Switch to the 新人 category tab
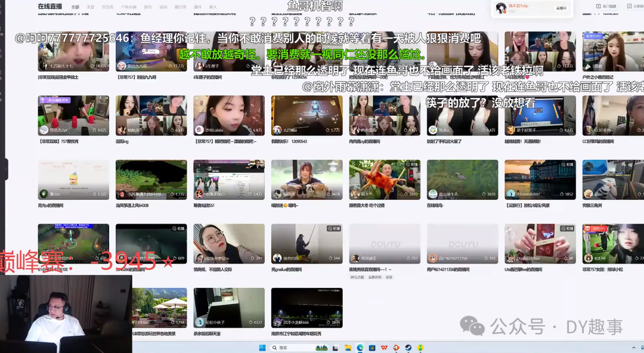The image size is (644, 353). [213, 7]
